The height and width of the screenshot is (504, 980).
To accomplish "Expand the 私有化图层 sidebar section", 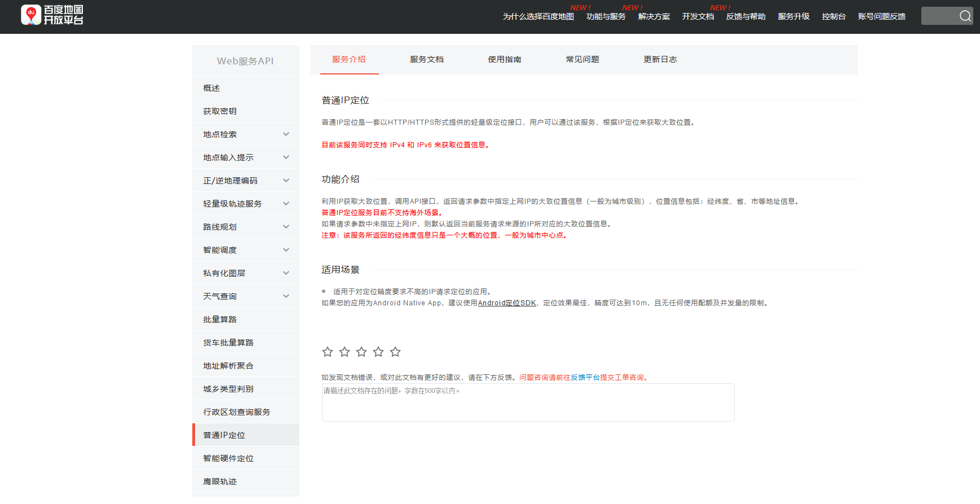I will click(246, 273).
